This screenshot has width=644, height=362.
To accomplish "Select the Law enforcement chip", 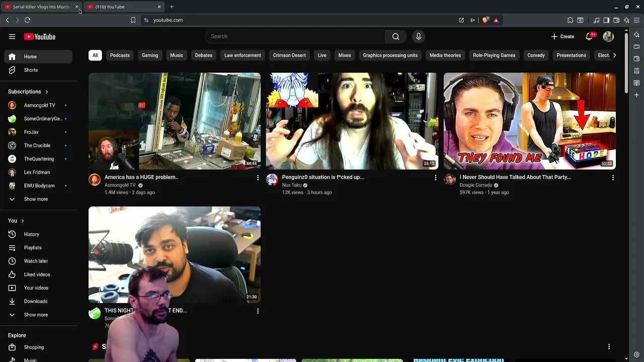I will tap(243, 55).
